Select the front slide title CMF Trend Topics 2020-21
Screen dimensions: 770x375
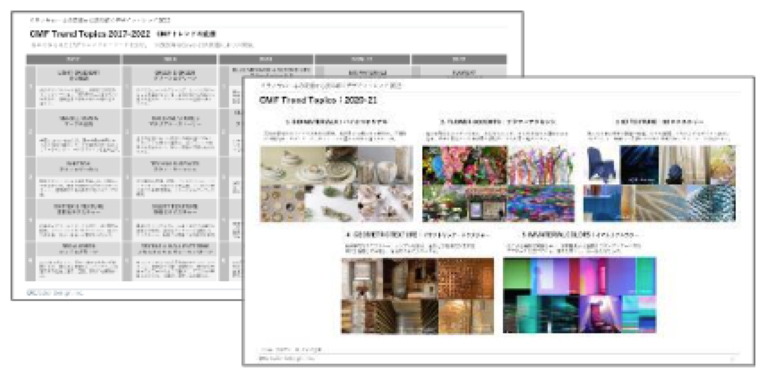pyautogui.click(x=318, y=100)
